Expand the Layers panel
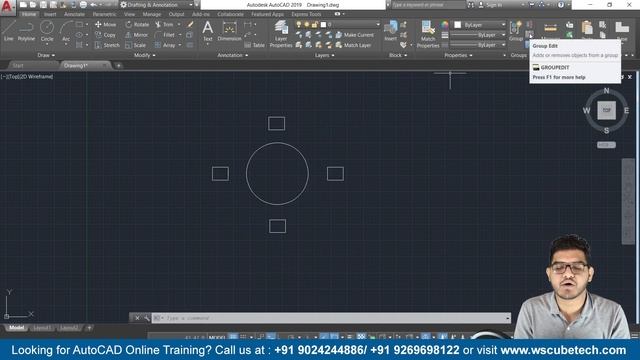This screenshot has height=360, width=640. (324, 55)
